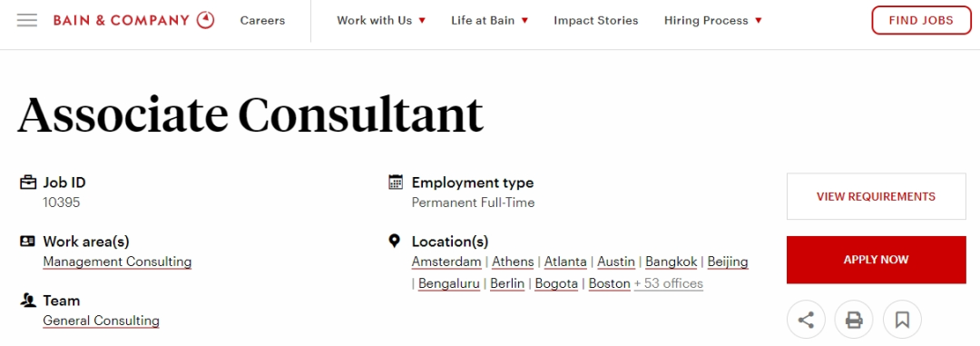The width and height of the screenshot is (980, 346).
Task: Click the Apply Now button
Action: tap(877, 260)
